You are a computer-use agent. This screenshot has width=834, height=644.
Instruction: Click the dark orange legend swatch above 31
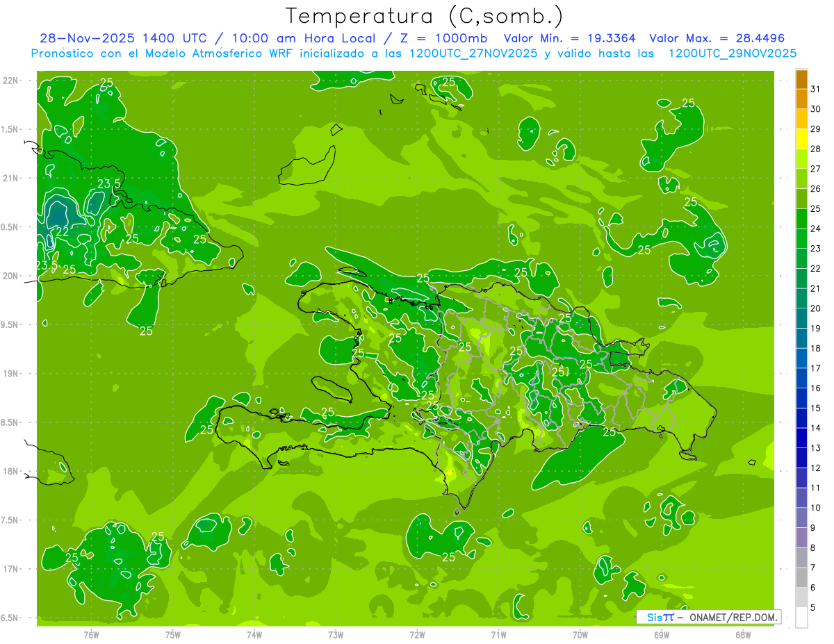[x=801, y=79]
